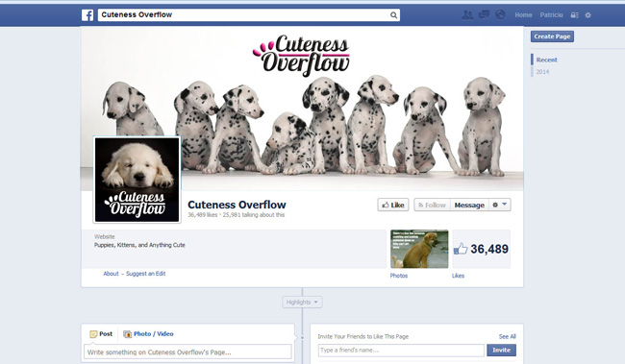The height and width of the screenshot is (364, 625).
Task: Like the Cuteness Overflow page
Action: (x=393, y=205)
